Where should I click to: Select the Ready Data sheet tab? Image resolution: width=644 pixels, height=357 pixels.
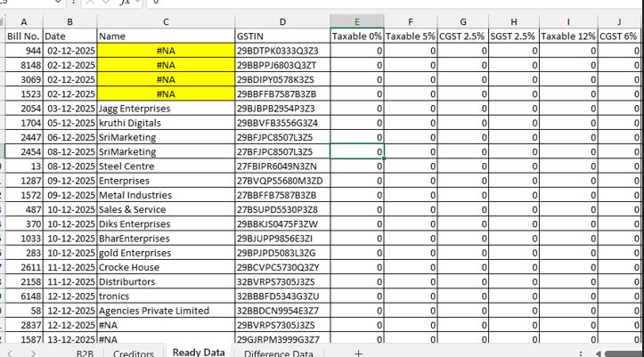198,353
